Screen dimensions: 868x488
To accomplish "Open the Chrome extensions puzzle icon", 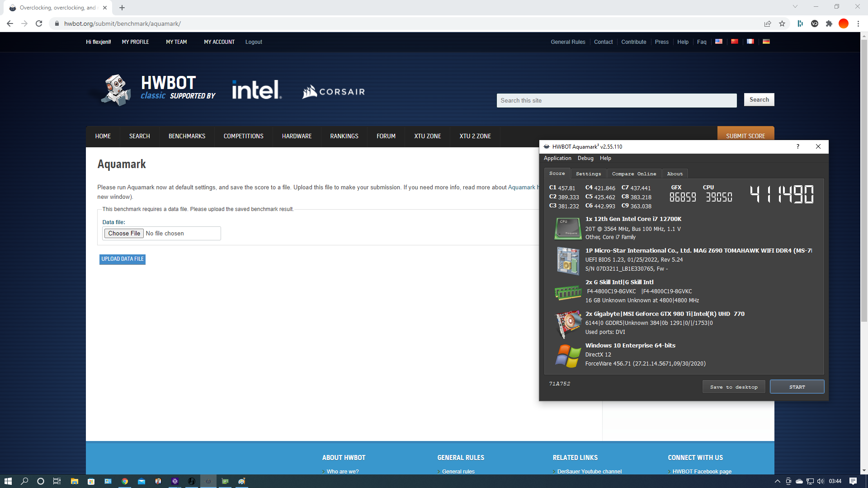I will [x=829, y=23].
